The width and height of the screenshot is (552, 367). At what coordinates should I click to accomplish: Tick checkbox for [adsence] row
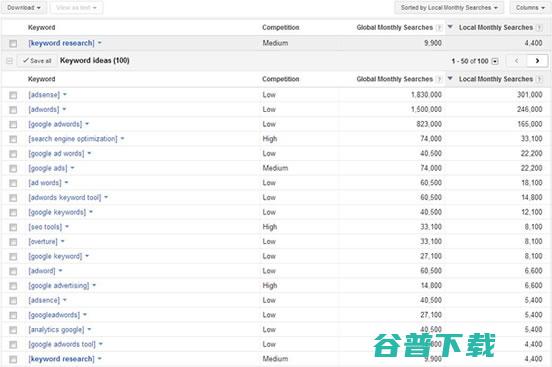[x=13, y=301]
